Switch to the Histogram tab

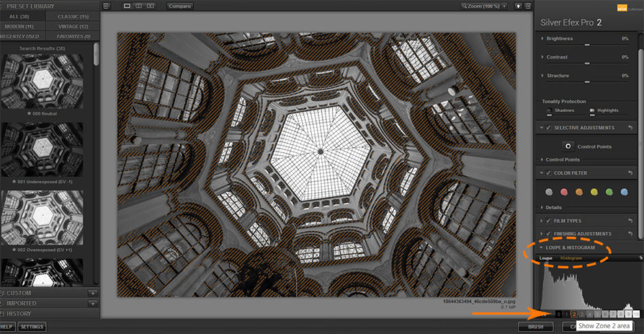[x=571, y=259]
